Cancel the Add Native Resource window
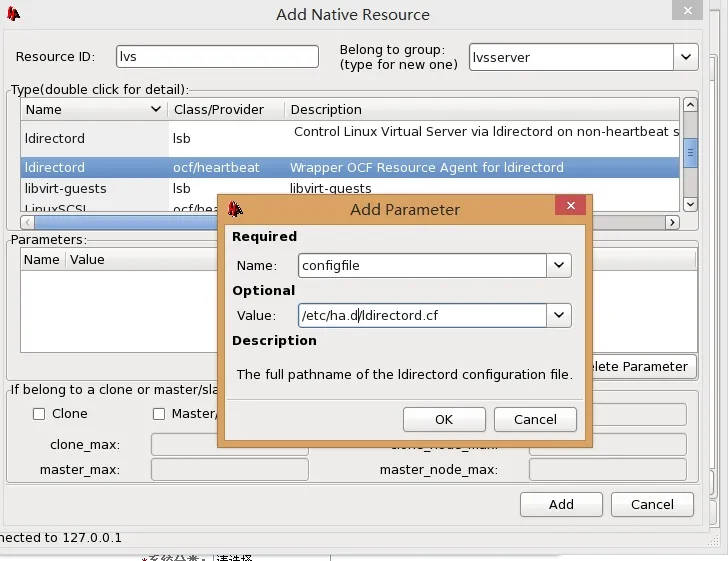 [652, 504]
